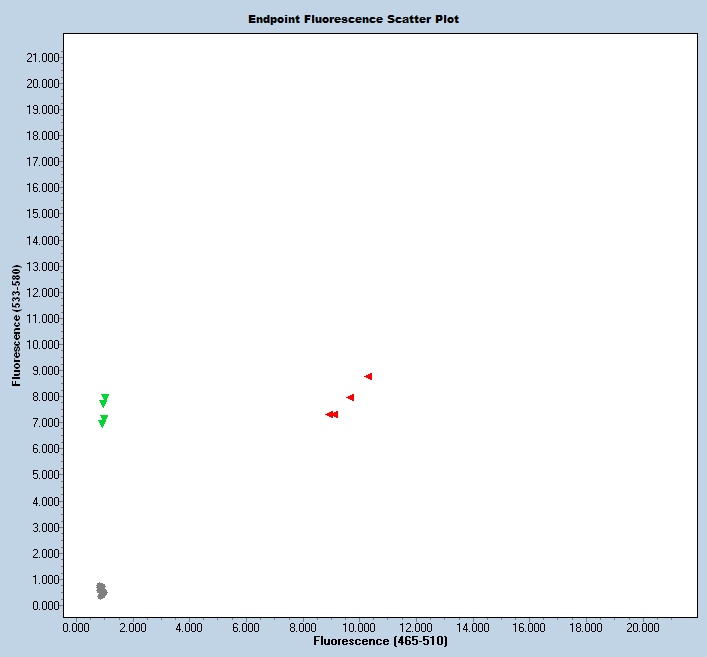The width and height of the screenshot is (707, 657).
Task: Click the topmost red triangle data point
Action: [x=368, y=377]
